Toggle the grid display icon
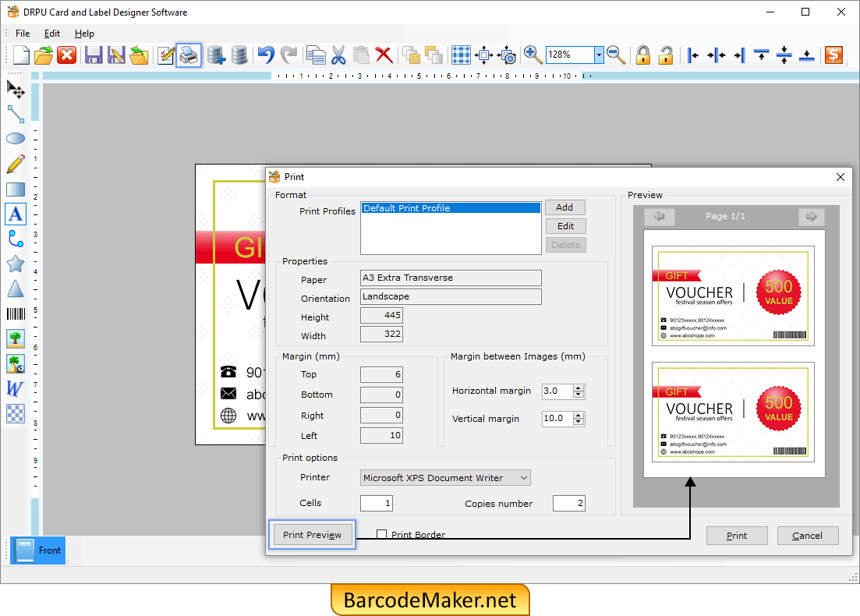This screenshot has width=860, height=616. coord(461,55)
